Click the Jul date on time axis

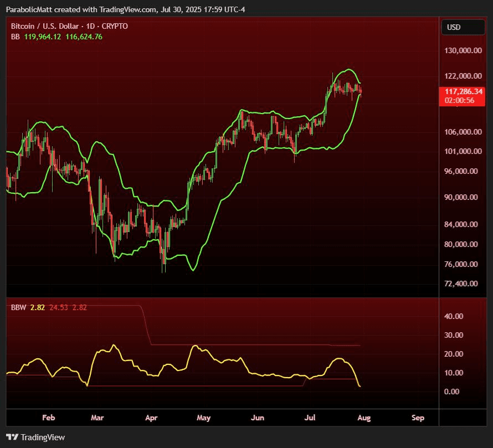pos(310,418)
